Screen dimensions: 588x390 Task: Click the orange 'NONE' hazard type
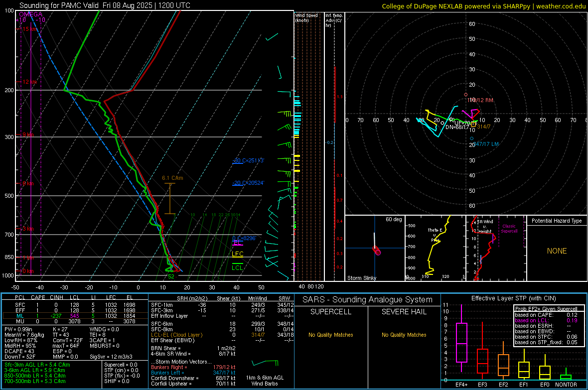click(557, 251)
